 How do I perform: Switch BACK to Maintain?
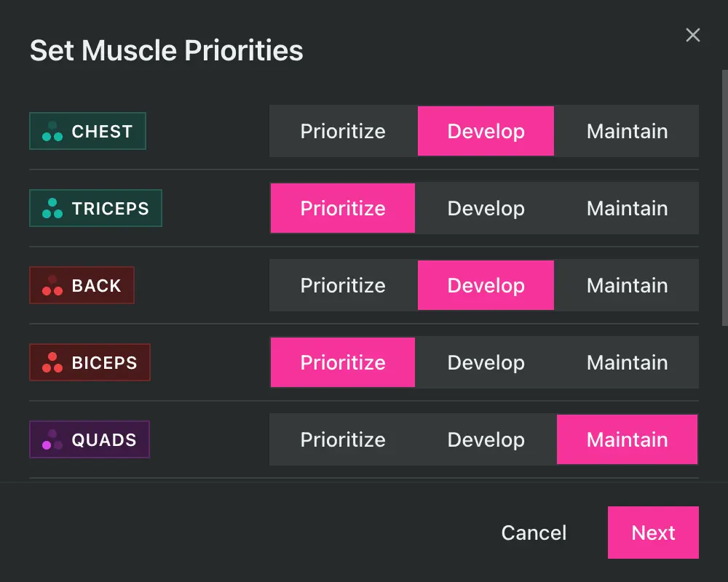627,285
